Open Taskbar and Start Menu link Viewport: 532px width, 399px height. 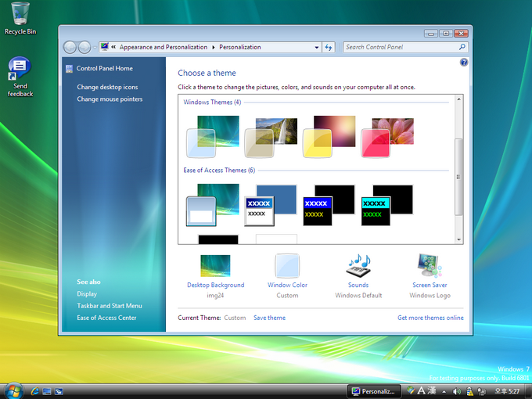(x=110, y=306)
